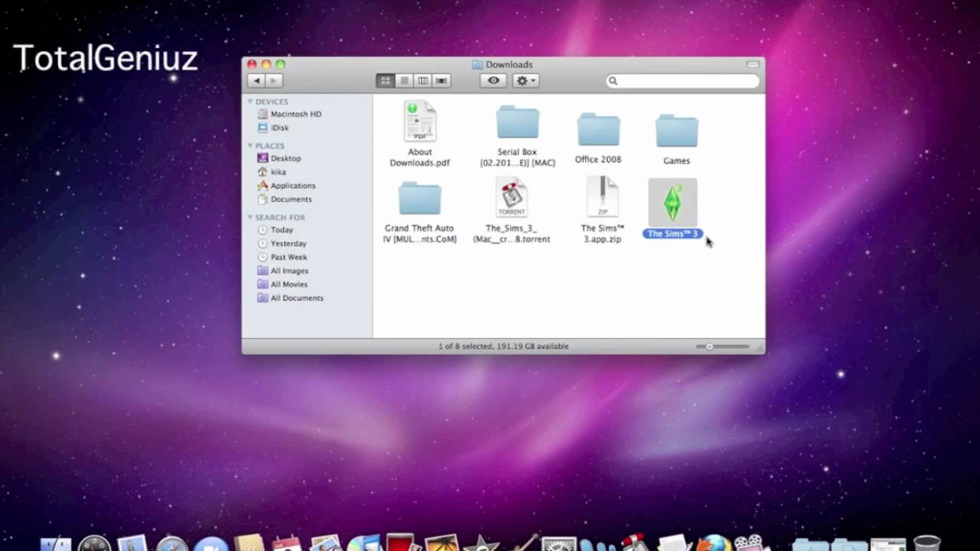Select the Office 2008 folder icon

point(598,129)
